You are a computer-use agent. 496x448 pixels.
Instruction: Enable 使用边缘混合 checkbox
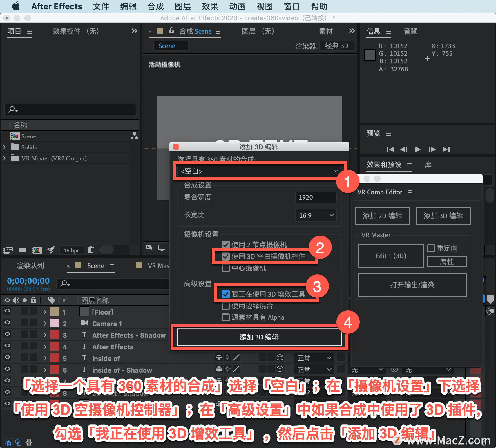(225, 306)
